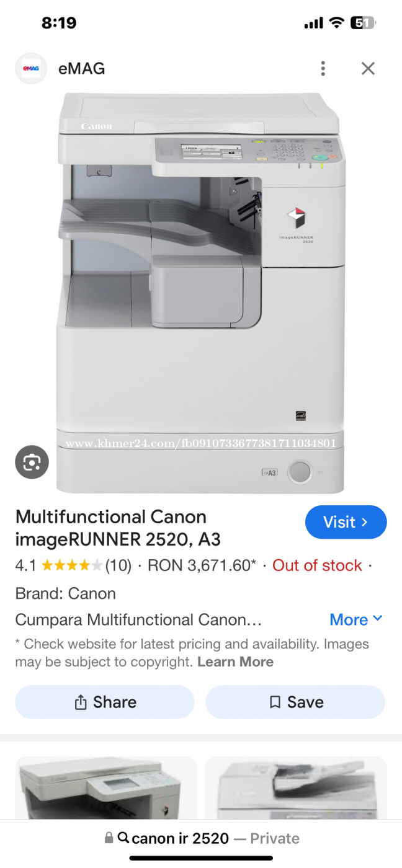The width and height of the screenshot is (402, 868).
Task: Tap the magnifier search icon in address bar
Action: (x=123, y=838)
